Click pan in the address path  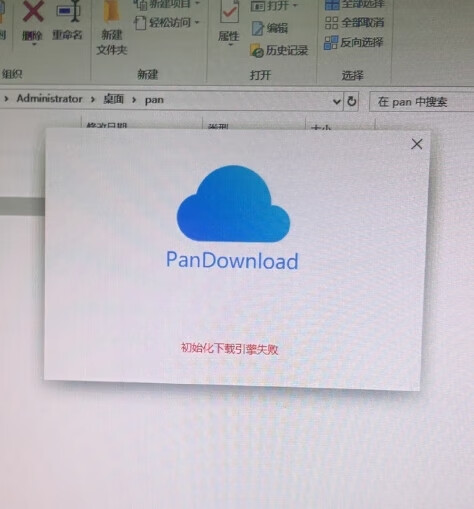[x=154, y=100]
